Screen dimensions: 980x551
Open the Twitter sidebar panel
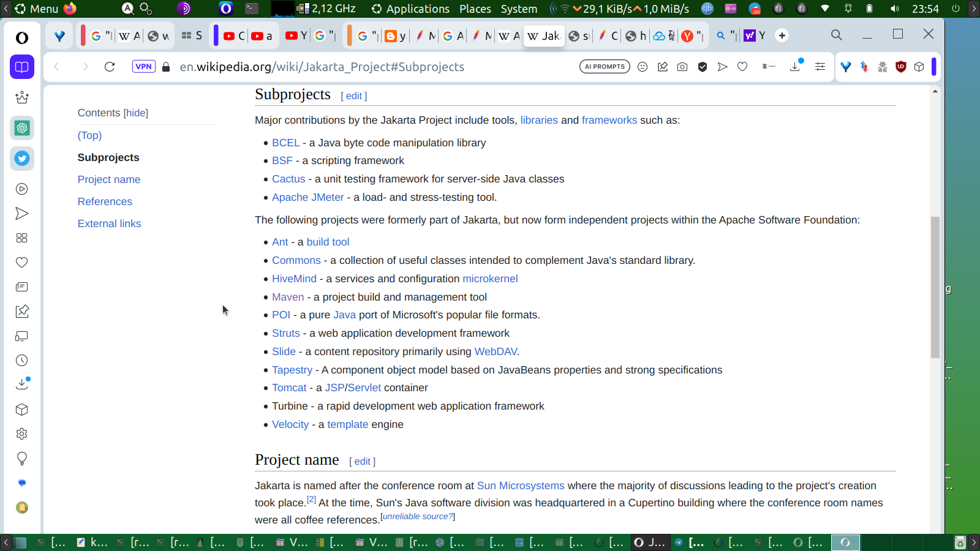click(22, 159)
